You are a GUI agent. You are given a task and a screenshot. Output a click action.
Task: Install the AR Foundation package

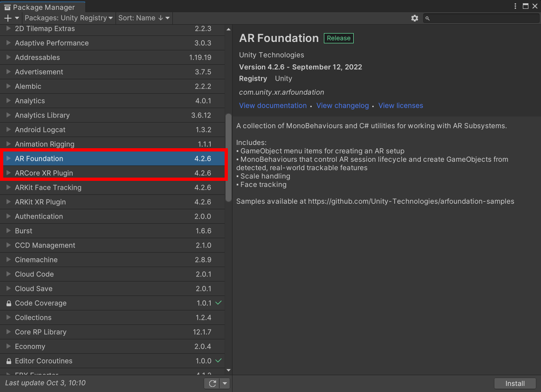(515, 383)
